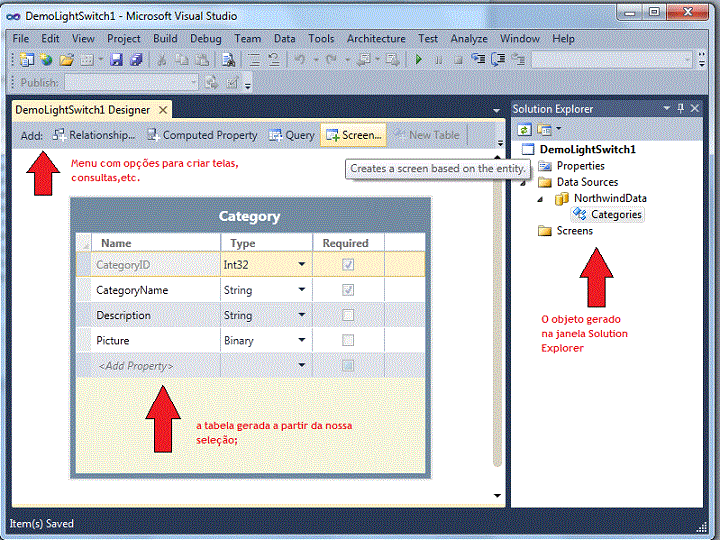Screen dimensions: 720x540
Task: Click the Picture property name cell
Action: coord(155,340)
